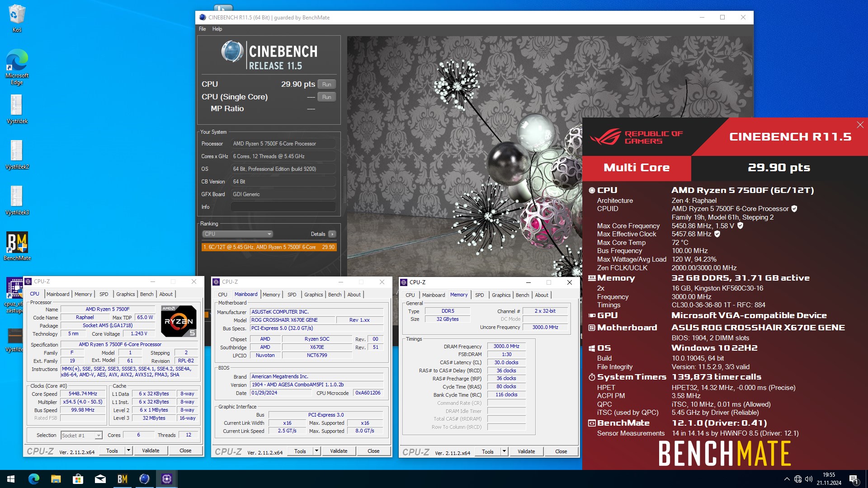
Task: Click the shield icon after 1.58 V
Action: click(x=740, y=225)
